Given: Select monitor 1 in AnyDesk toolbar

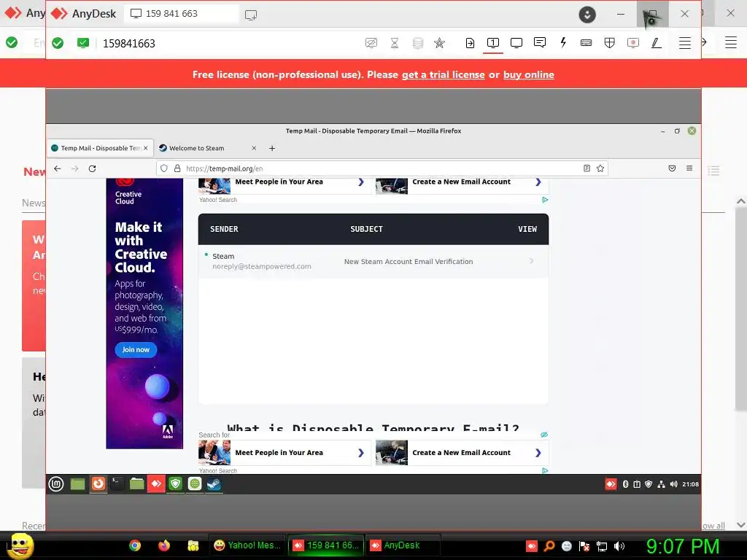Looking at the screenshot, I should [x=493, y=43].
